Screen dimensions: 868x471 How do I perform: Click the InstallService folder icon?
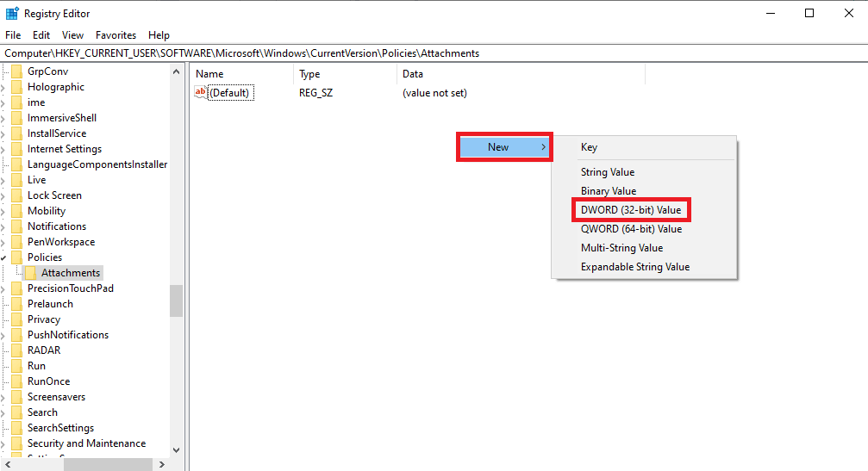pyautogui.click(x=17, y=133)
